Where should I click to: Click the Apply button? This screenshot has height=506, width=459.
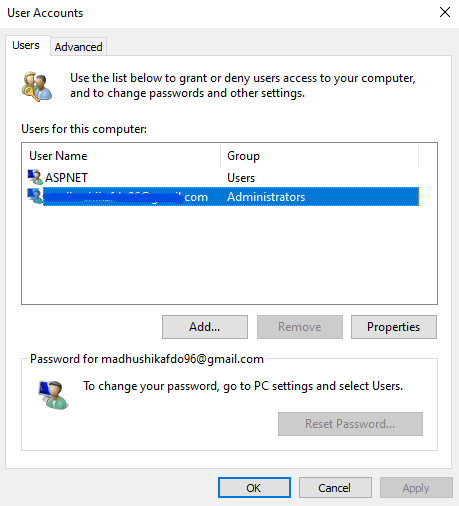(416, 488)
